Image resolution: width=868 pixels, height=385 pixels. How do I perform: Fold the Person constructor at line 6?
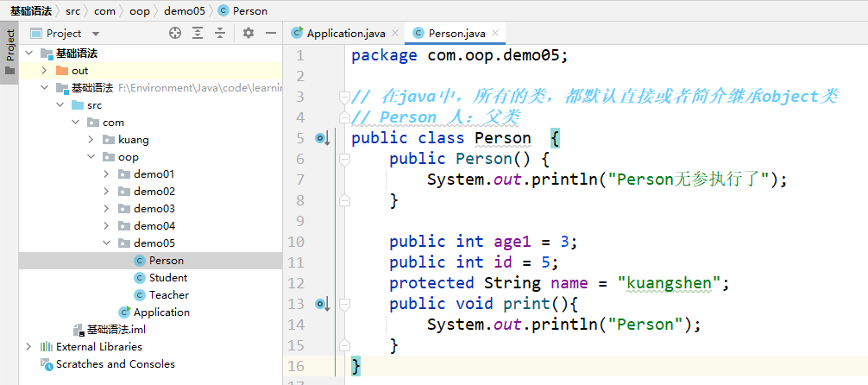(344, 159)
